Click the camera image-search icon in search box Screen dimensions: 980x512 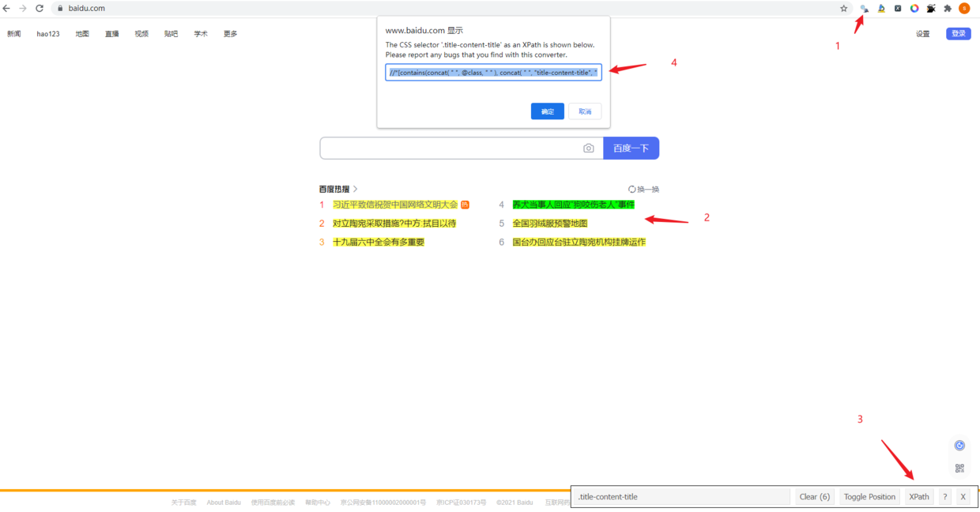click(588, 149)
